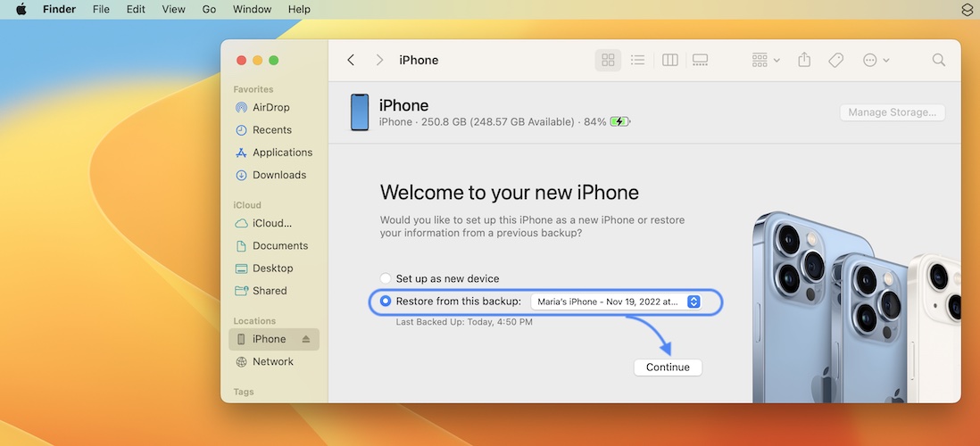Eject the iPhone from Locations
The width and height of the screenshot is (980, 446).
coord(305,339)
